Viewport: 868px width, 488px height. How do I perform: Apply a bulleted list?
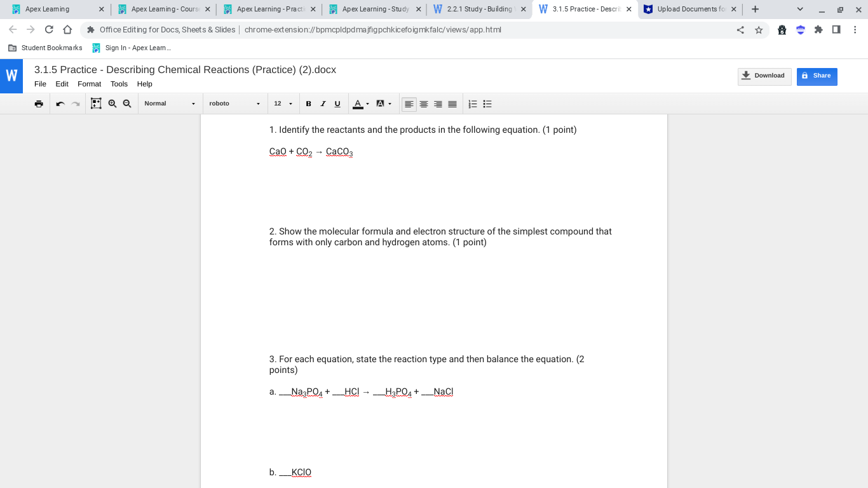pyautogui.click(x=487, y=104)
